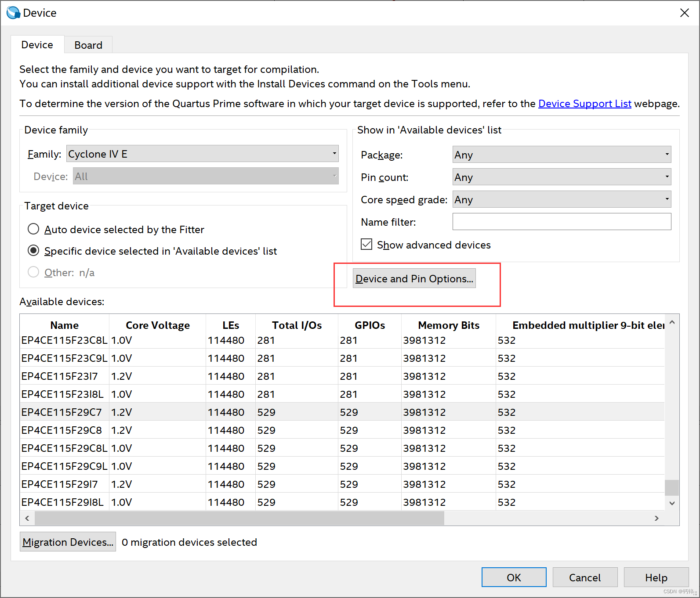This screenshot has height=598, width=700.
Task: Expand the Package dropdown
Action: pos(562,155)
